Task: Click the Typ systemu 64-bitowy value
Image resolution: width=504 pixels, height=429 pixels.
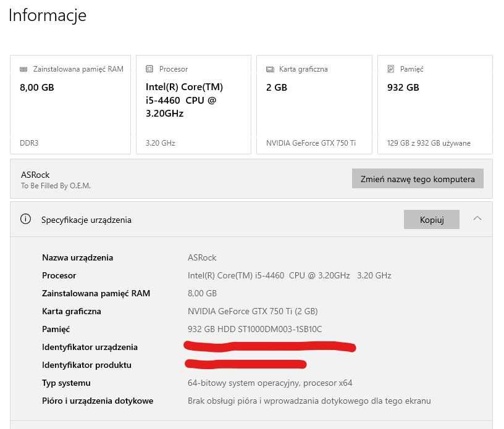Action: click(x=270, y=383)
